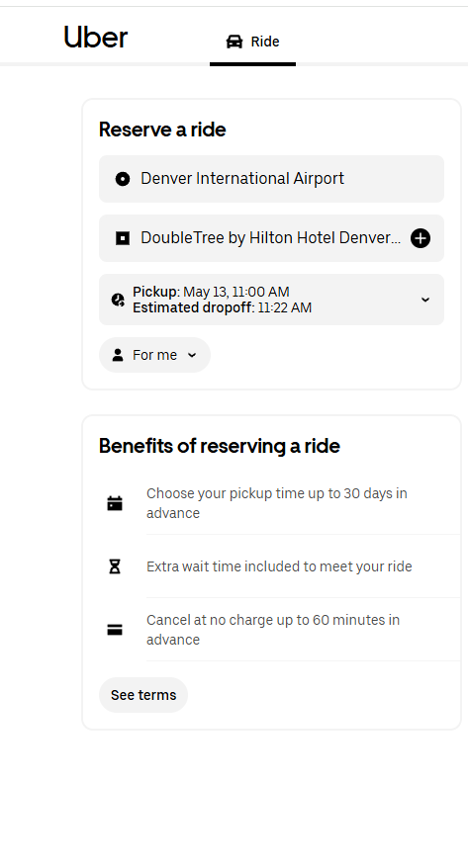Click the calendar benefit icon
The height and width of the screenshot is (868, 468).
115,503
